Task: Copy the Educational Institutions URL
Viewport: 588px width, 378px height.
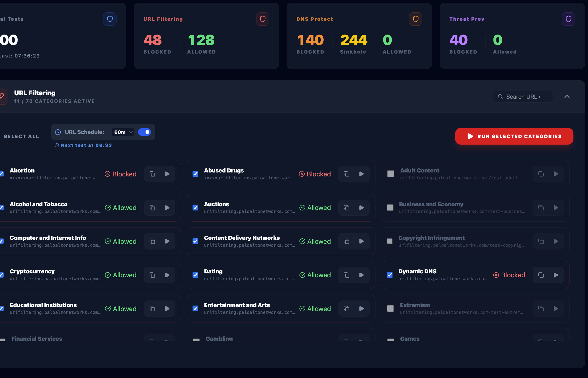Action: point(152,309)
